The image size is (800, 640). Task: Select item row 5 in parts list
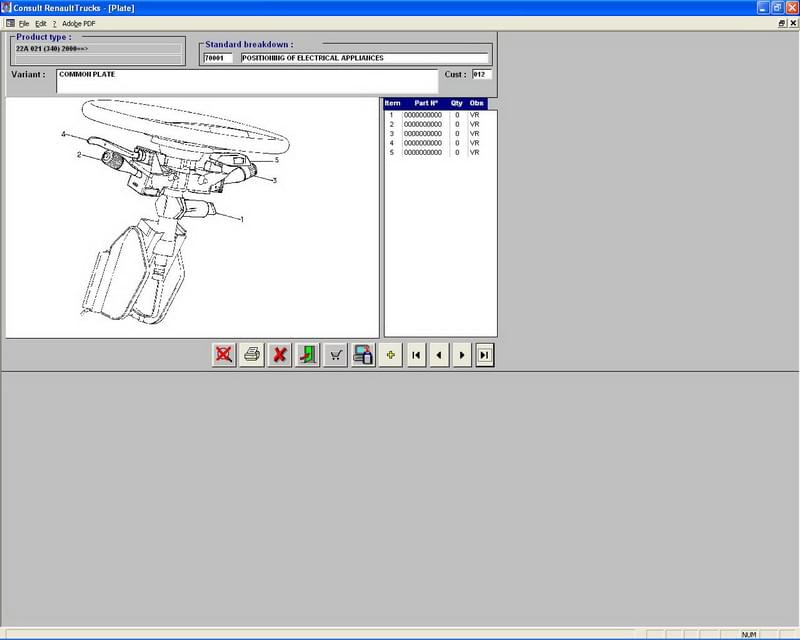(436, 153)
